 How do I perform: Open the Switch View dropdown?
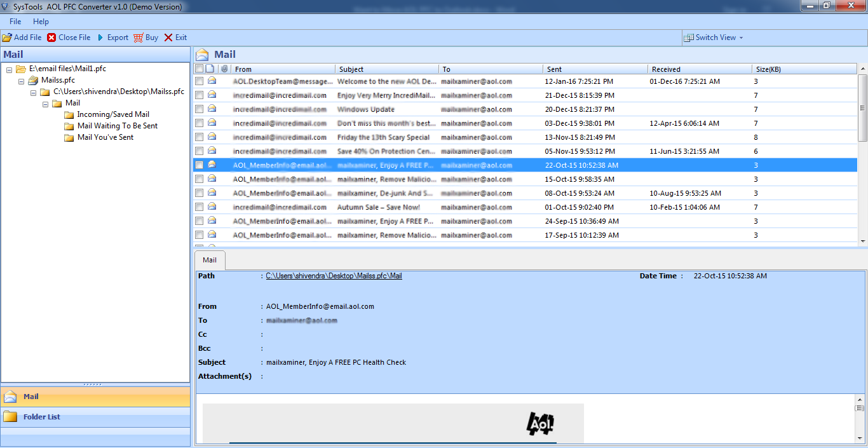click(741, 38)
